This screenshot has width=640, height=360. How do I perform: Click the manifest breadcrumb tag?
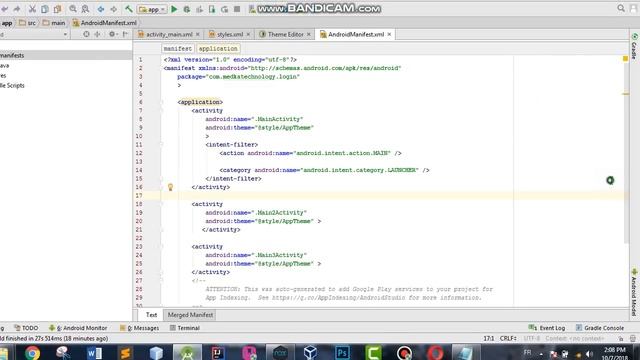tap(178, 49)
